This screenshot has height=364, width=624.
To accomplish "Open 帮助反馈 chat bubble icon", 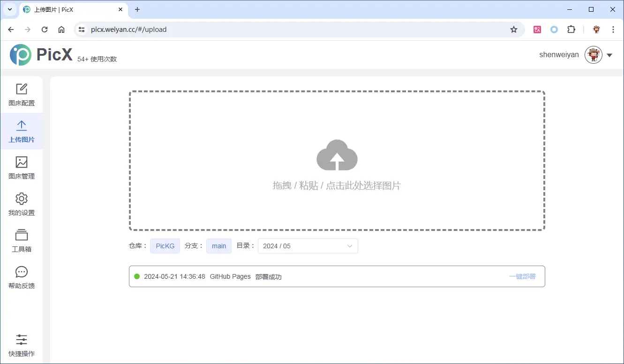I will click(22, 272).
